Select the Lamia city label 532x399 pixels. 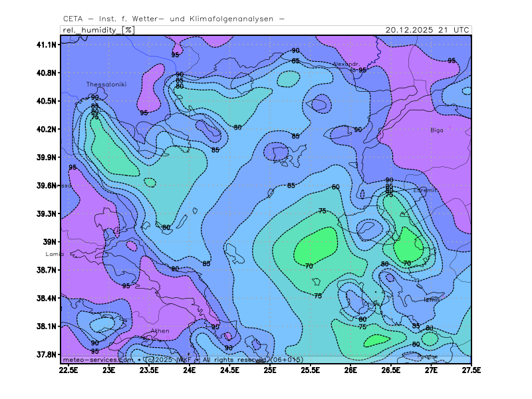coord(54,254)
